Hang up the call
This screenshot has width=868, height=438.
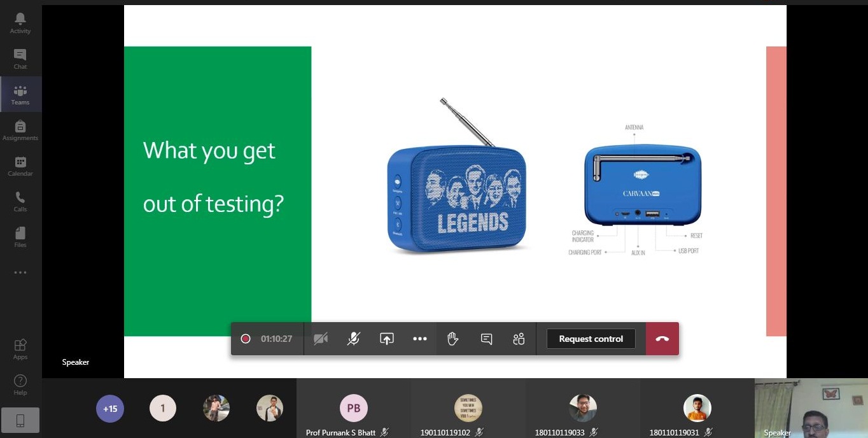click(x=662, y=339)
